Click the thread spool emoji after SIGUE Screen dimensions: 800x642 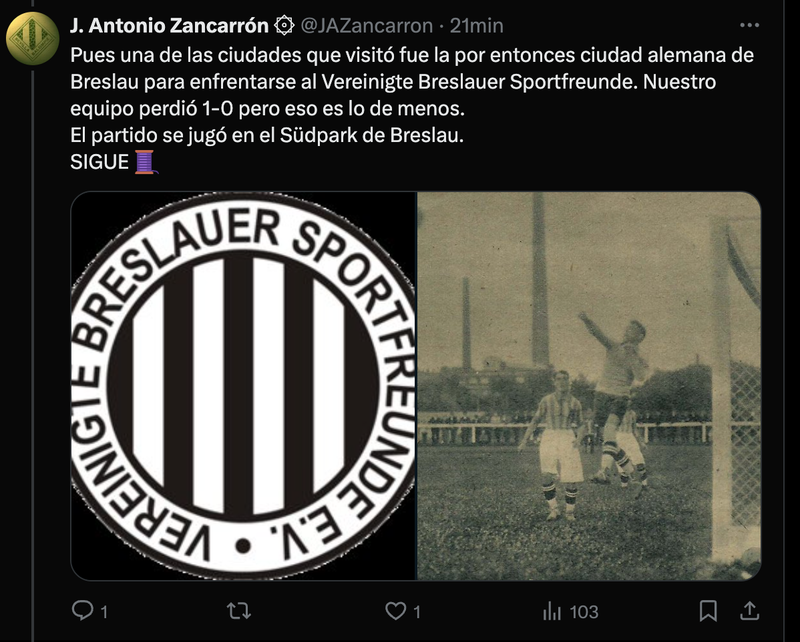146,162
